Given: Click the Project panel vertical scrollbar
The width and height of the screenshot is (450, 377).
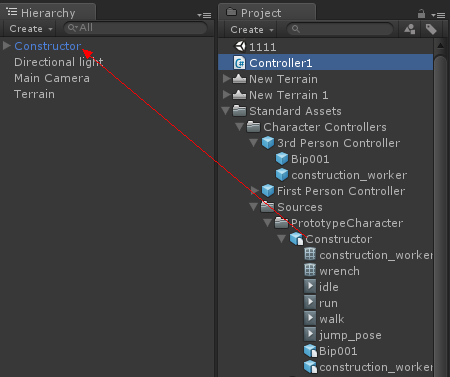Looking at the screenshot, I should pyautogui.click(x=440, y=215).
